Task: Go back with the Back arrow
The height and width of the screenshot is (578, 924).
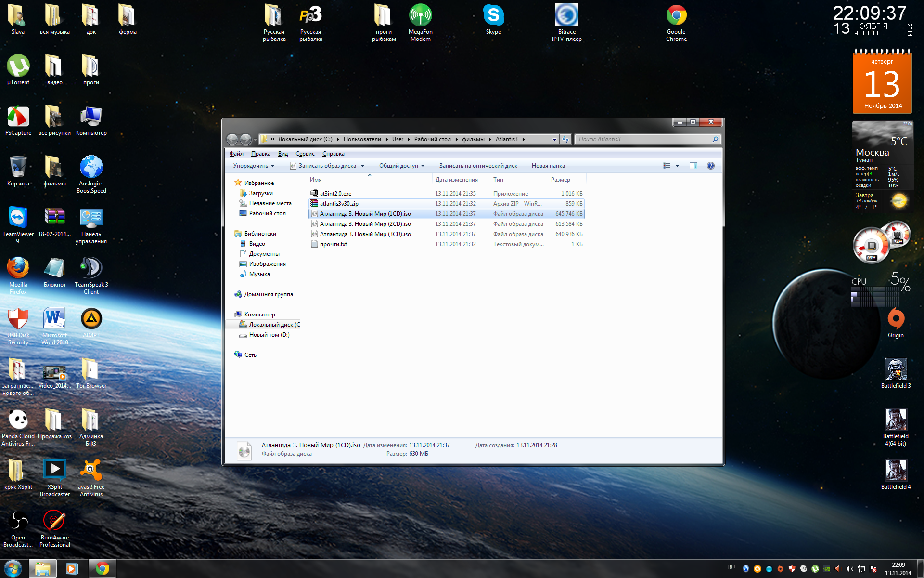Action: pyautogui.click(x=232, y=139)
